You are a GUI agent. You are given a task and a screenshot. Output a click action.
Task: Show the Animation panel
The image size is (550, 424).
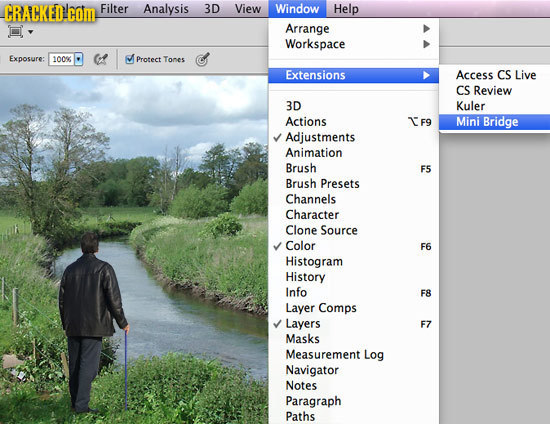[x=354, y=153]
